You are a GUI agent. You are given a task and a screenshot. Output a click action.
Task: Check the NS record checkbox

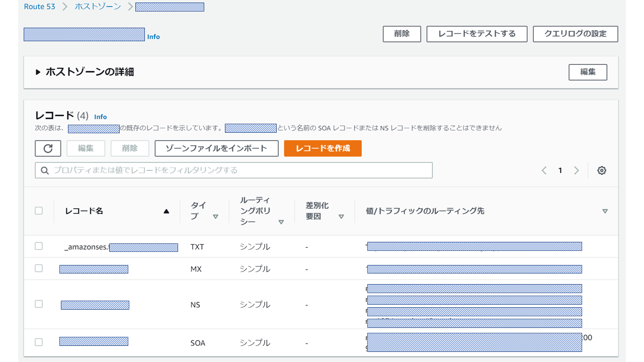point(39,304)
